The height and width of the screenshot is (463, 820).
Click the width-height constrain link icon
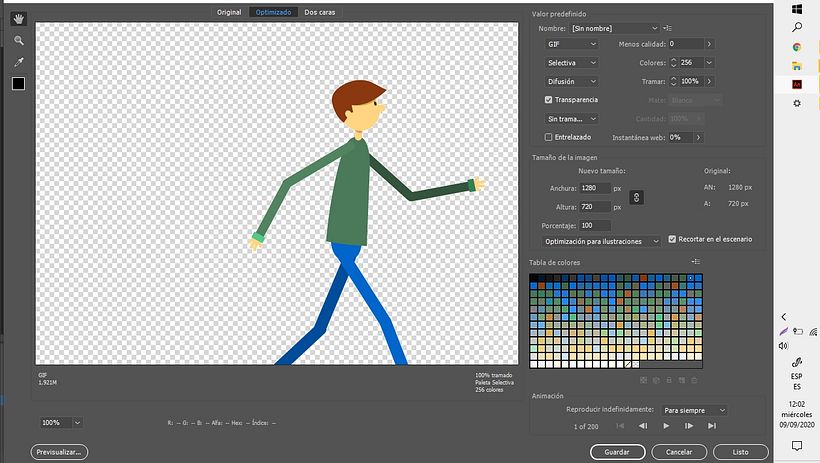click(x=635, y=197)
